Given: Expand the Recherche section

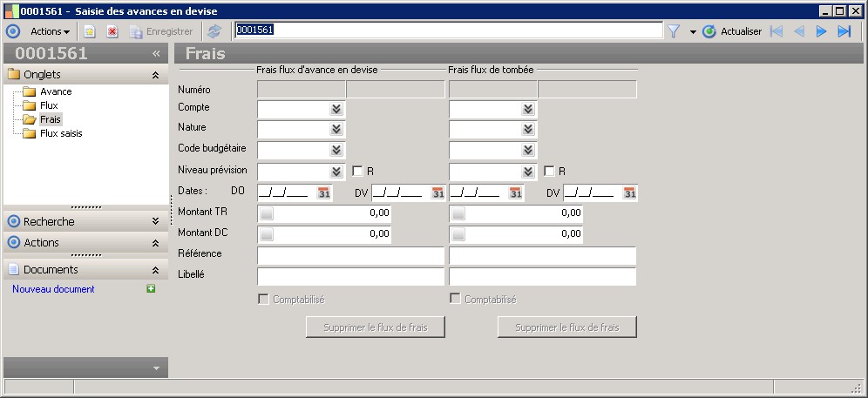Looking at the screenshot, I should pos(155,221).
